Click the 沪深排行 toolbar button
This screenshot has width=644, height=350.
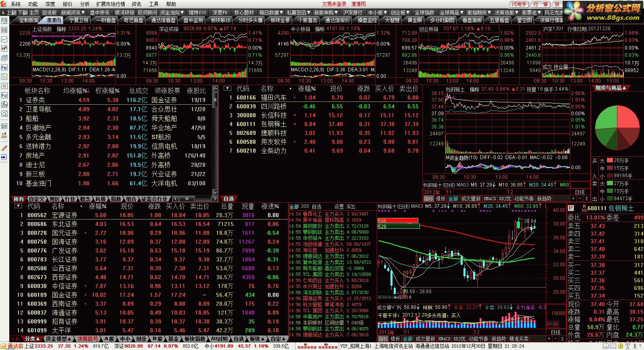(x=353, y=12)
